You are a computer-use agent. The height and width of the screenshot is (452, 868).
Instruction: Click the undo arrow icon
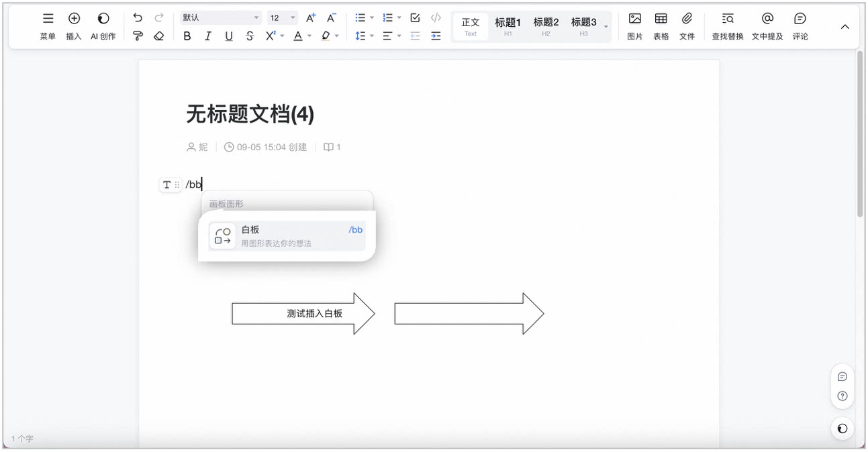(x=138, y=18)
